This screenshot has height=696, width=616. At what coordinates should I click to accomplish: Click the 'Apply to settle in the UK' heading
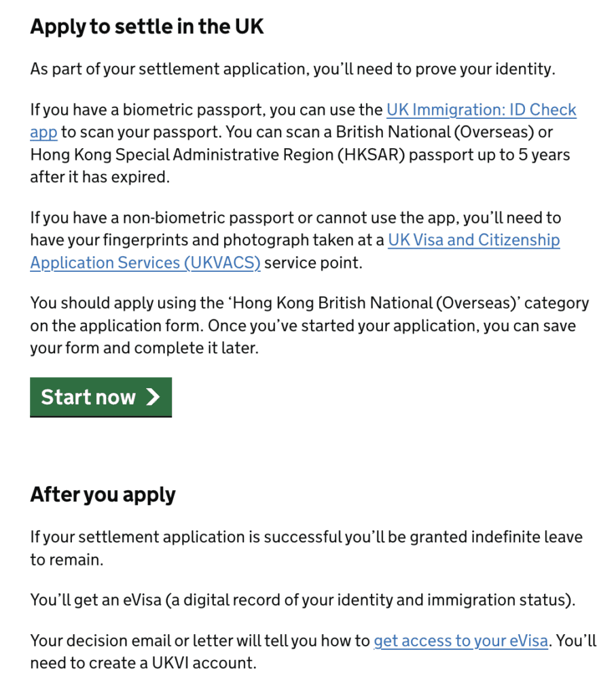point(147,27)
